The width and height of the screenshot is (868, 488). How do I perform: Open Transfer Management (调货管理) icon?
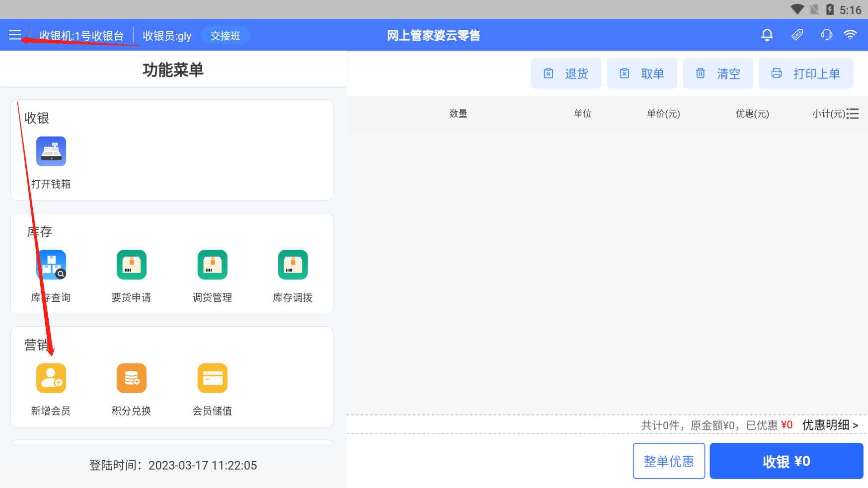coord(212,265)
